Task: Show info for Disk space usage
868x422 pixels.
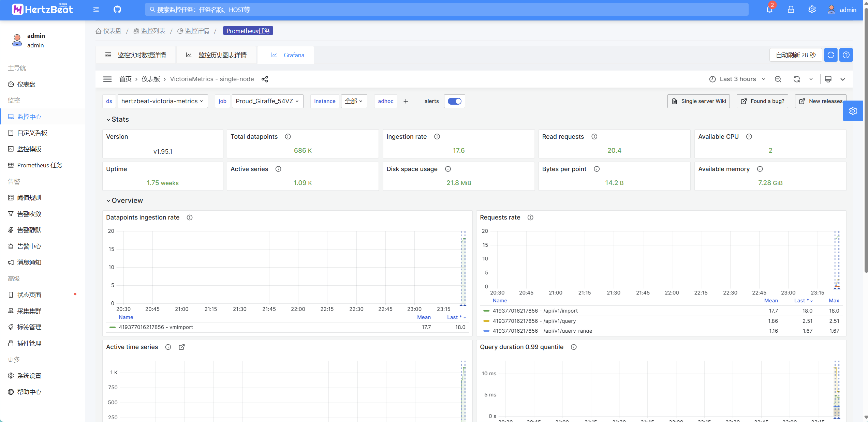Action: pos(448,169)
